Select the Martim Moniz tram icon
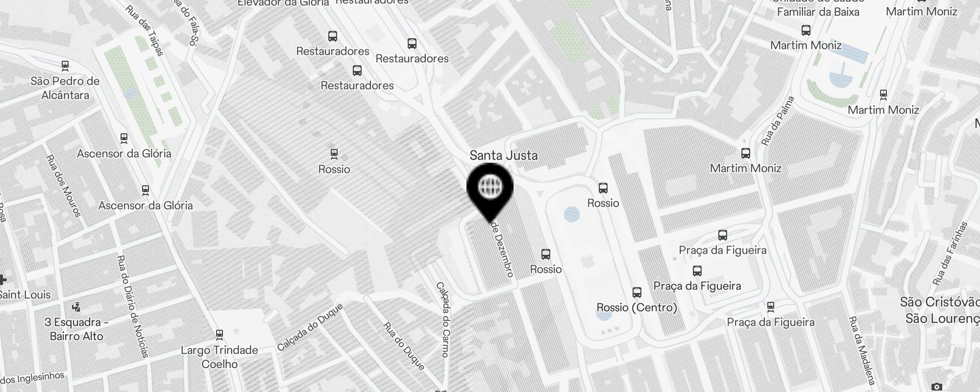 click(x=883, y=95)
